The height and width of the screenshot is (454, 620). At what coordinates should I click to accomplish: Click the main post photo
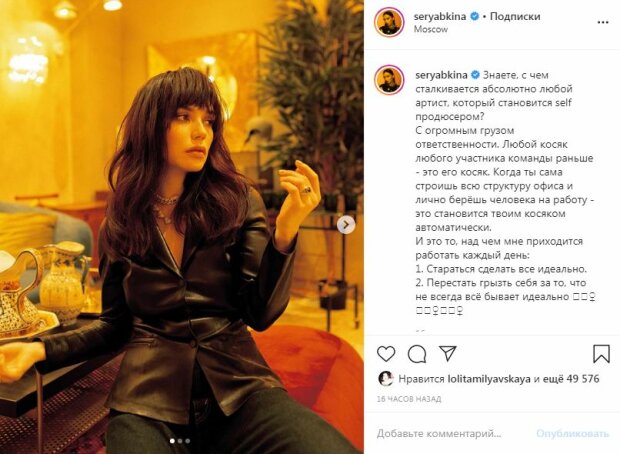(x=182, y=227)
